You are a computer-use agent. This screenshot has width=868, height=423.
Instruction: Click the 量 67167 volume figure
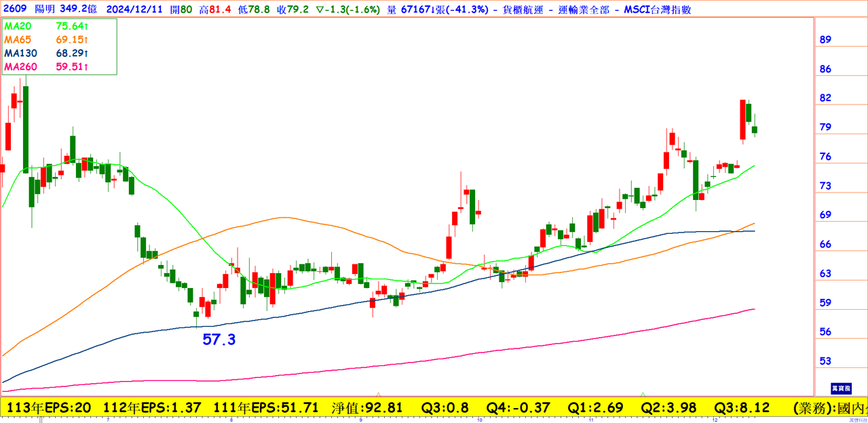(419, 9)
